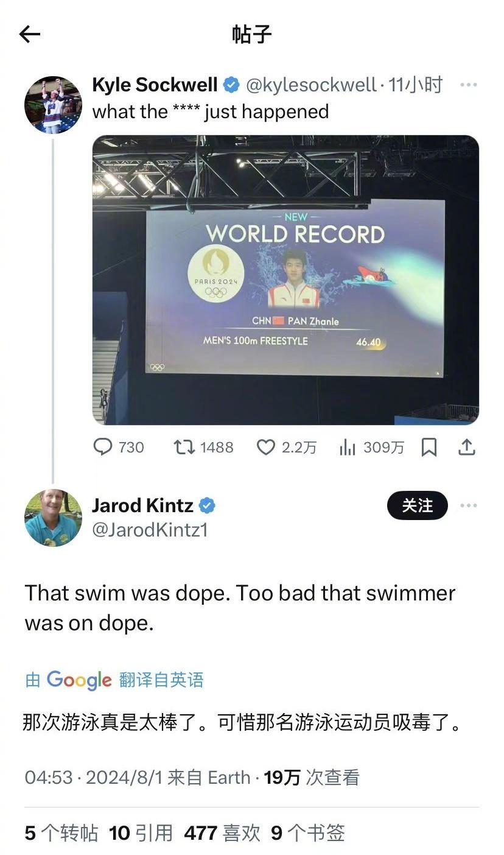The width and height of the screenshot is (504, 855).
Task: Open the @JarodKintz1 handle link
Action: click(150, 530)
